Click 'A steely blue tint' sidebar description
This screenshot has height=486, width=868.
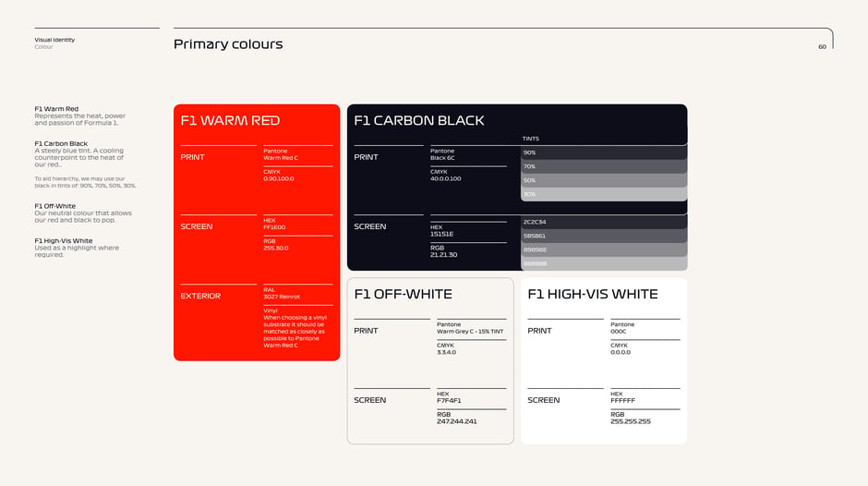(x=79, y=157)
